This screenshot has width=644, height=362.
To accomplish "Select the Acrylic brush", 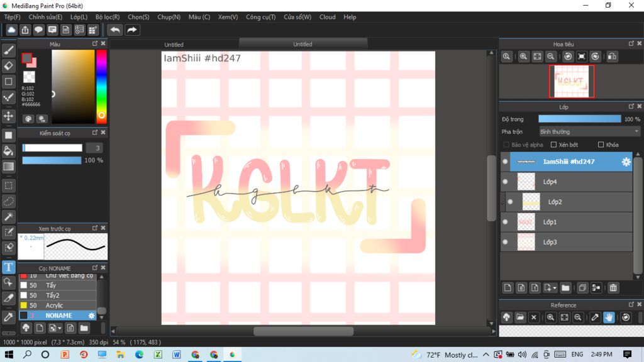I will tap(57, 305).
